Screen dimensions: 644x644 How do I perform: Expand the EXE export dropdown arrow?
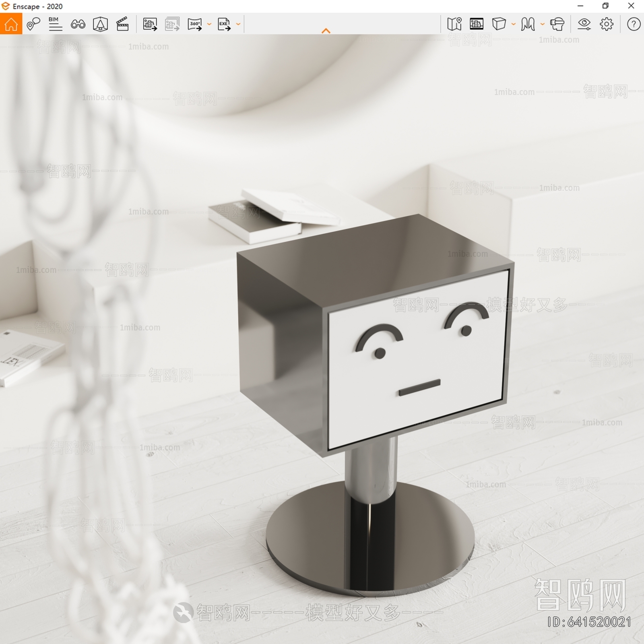[238, 24]
